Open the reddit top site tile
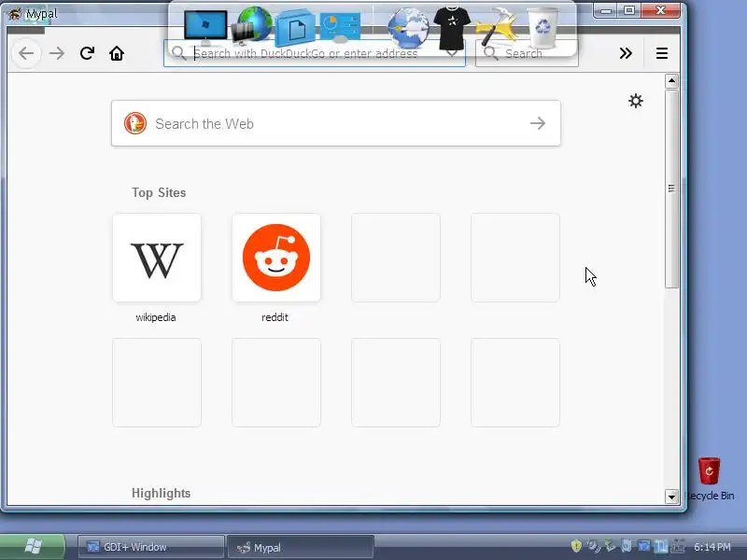The height and width of the screenshot is (560, 747). click(x=276, y=258)
